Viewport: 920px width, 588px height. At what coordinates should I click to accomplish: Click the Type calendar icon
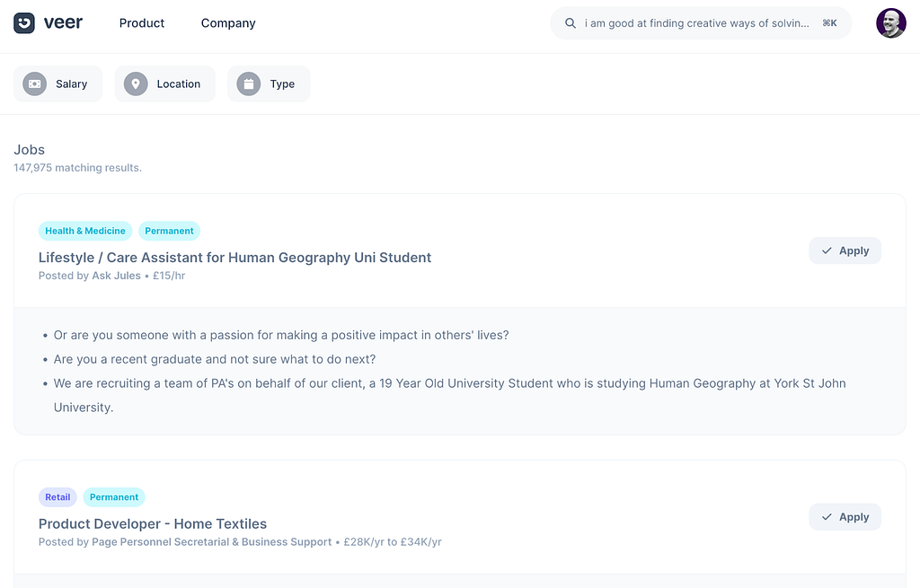point(249,83)
